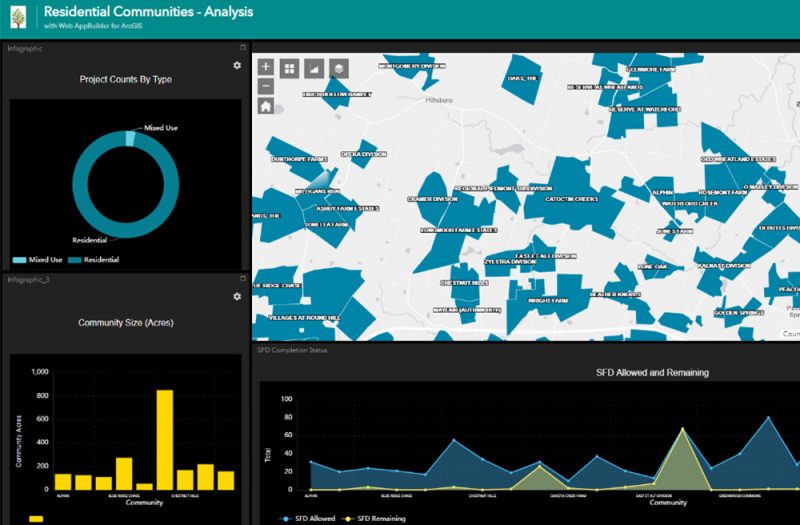Click the tallest yellow bar
This screenshot has width=800, height=525.
[164, 440]
